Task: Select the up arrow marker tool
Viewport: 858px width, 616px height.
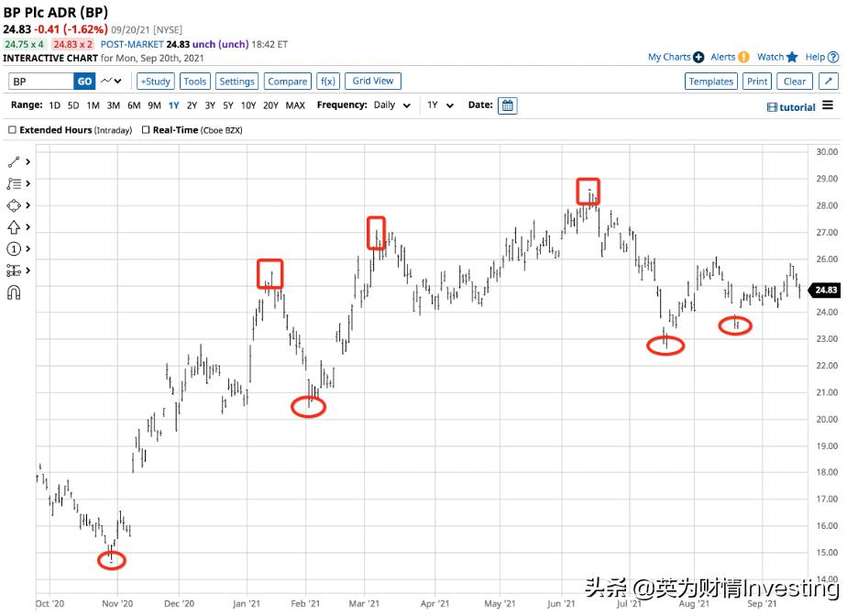Action: (x=14, y=227)
